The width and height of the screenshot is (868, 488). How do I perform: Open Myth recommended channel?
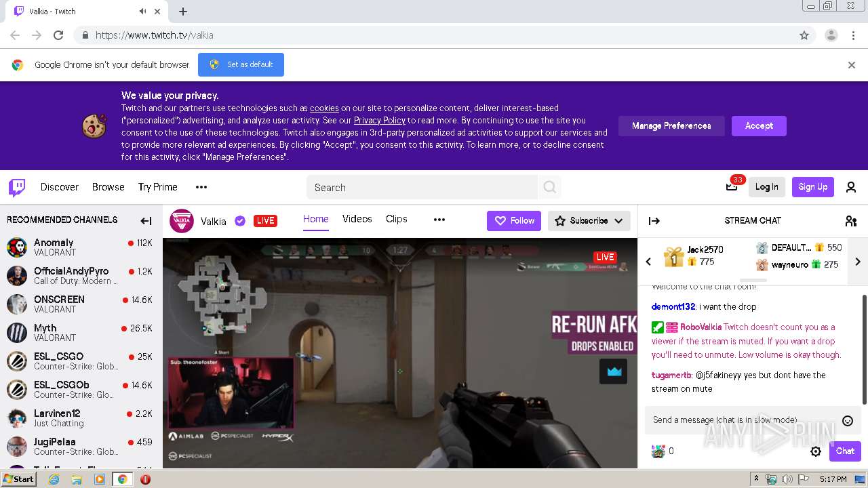(80, 333)
